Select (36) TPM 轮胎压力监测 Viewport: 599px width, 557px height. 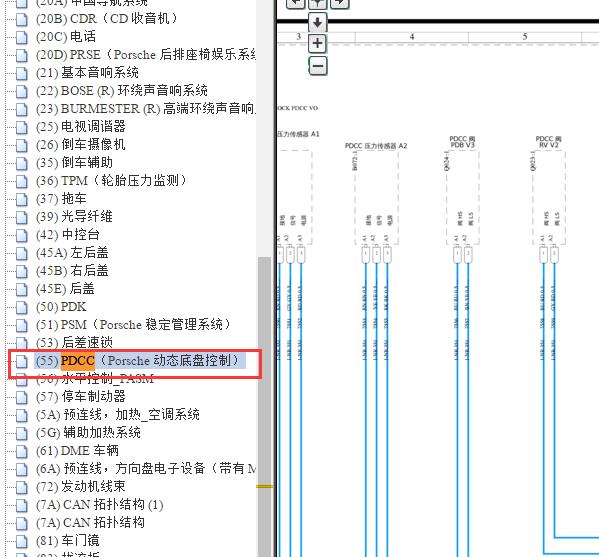[111, 180]
